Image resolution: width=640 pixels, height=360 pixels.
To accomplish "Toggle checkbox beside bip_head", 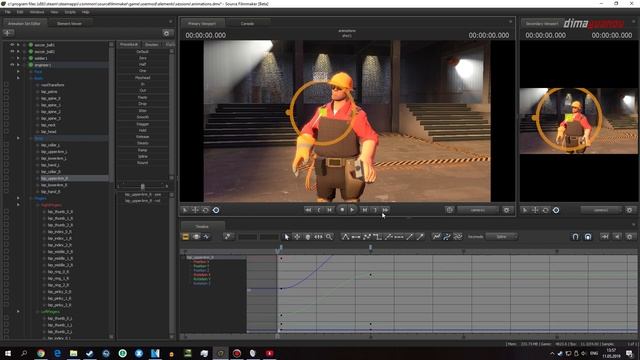I will [x=6, y=131].
